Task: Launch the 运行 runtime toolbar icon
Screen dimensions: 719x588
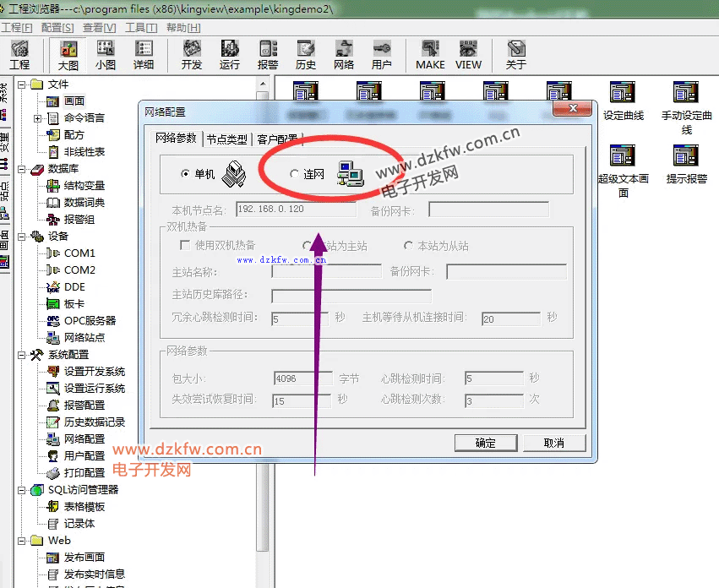Action: [230, 55]
